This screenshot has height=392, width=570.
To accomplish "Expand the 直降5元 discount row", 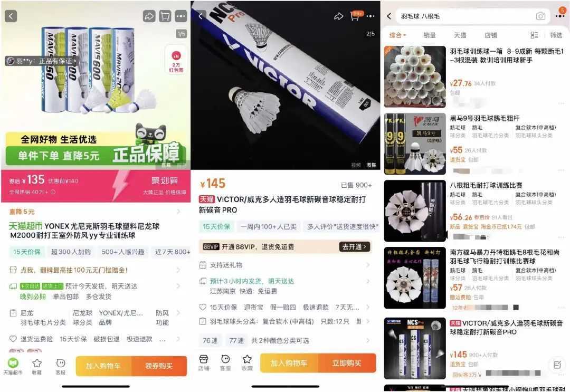I will click(95, 212).
